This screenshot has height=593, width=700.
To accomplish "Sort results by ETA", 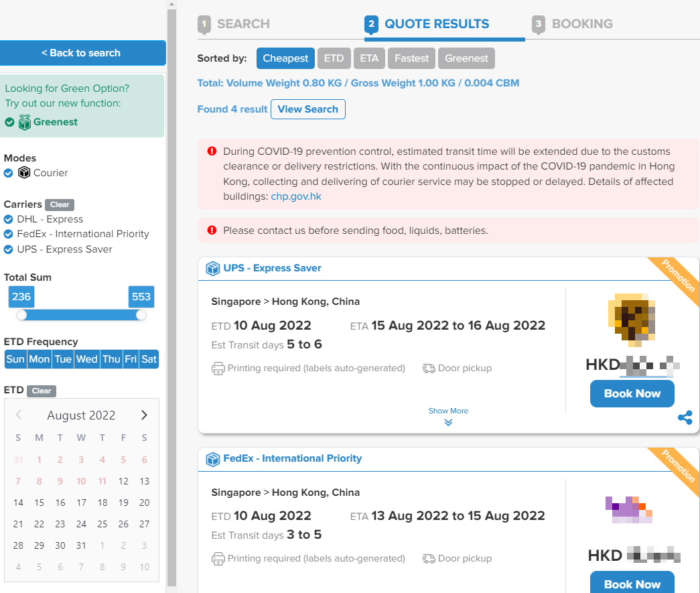I will point(369,58).
